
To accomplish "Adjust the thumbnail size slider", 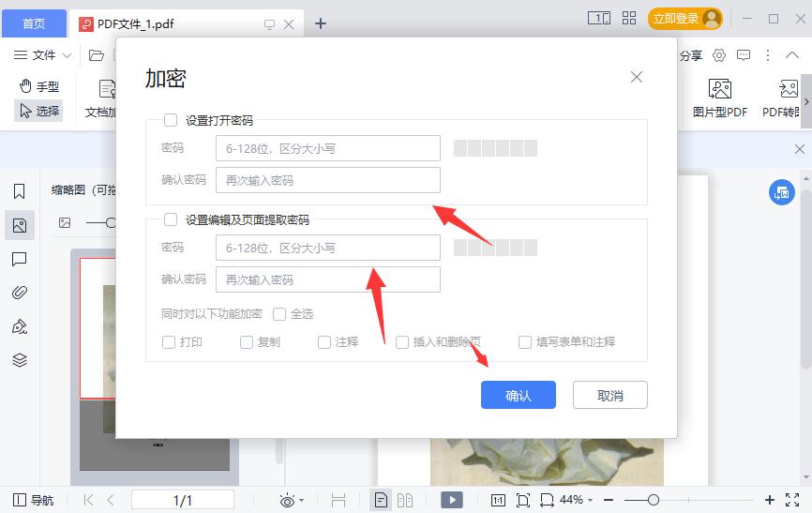I will click(x=110, y=223).
